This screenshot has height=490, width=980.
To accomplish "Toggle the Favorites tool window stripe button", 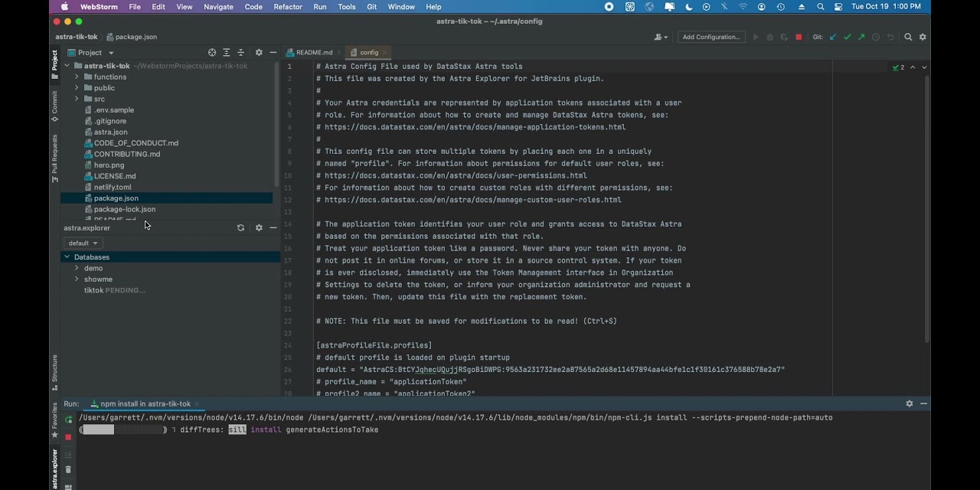I will 54,420.
